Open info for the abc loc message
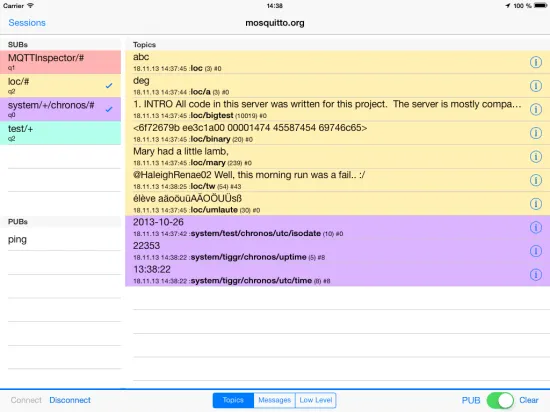 tap(536, 62)
